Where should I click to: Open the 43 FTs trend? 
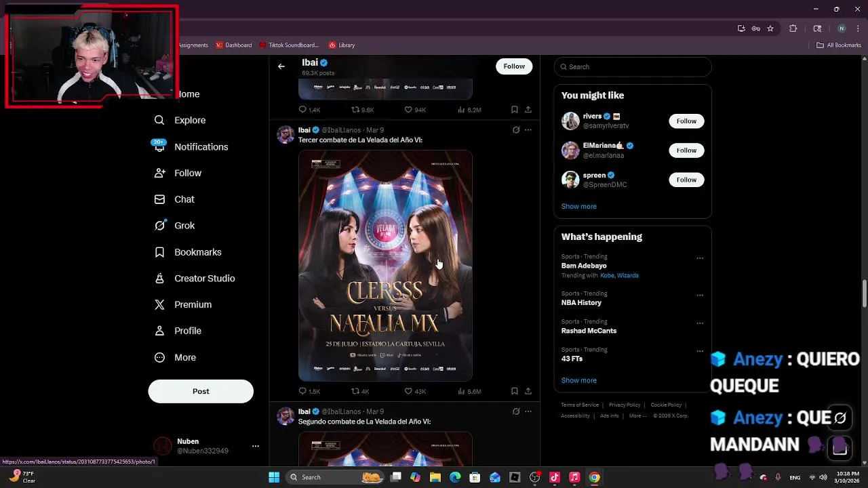[x=572, y=359]
